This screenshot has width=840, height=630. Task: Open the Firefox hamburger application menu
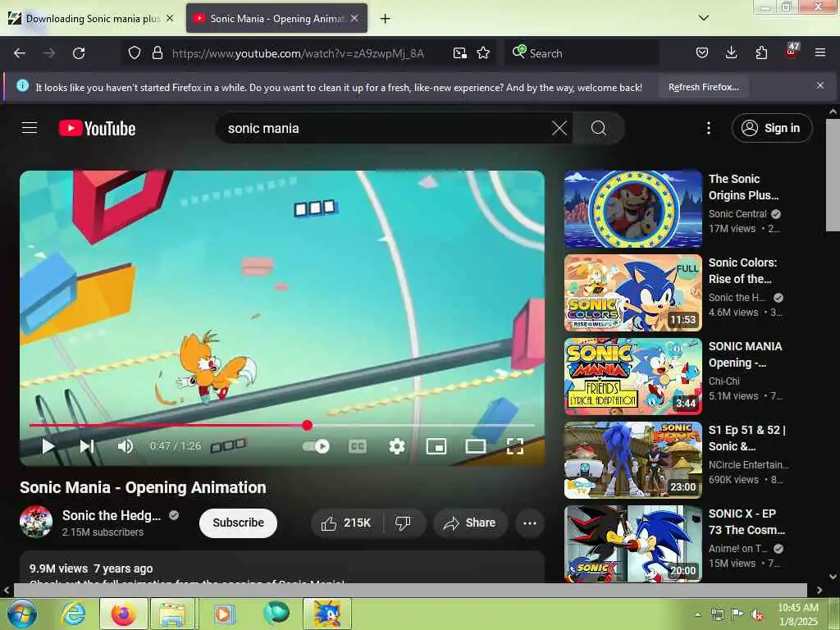tap(819, 53)
